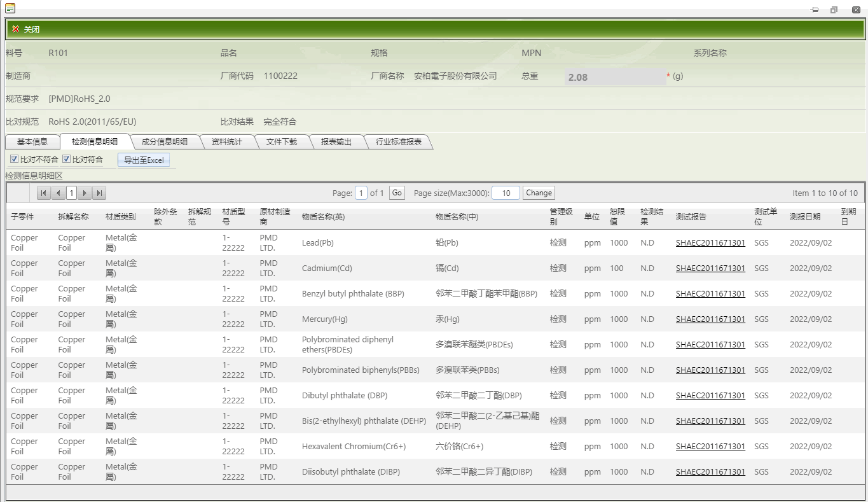868x502 pixels.
Task: Click the Lead(Pb) substance cell
Action: (x=318, y=243)
